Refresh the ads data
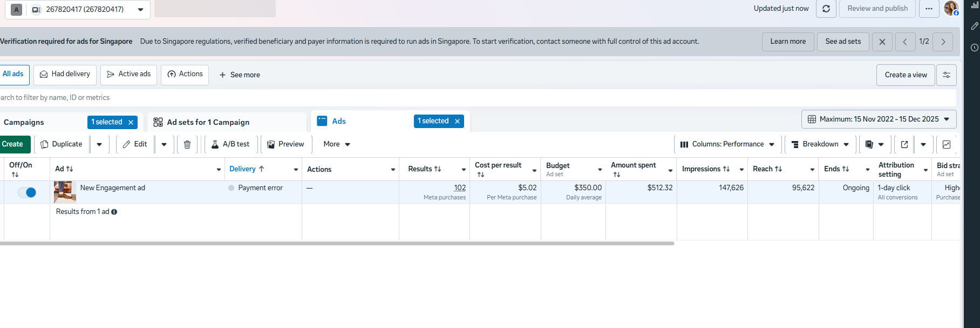Image resolution: width=980 pixels, height=328 pixels. click(x=826, y=9)
